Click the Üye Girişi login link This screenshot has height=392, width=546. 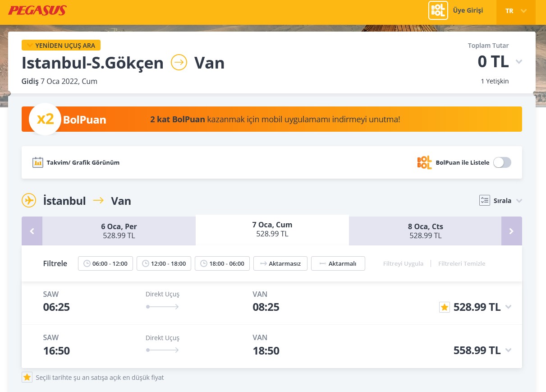tap(468, 10)
